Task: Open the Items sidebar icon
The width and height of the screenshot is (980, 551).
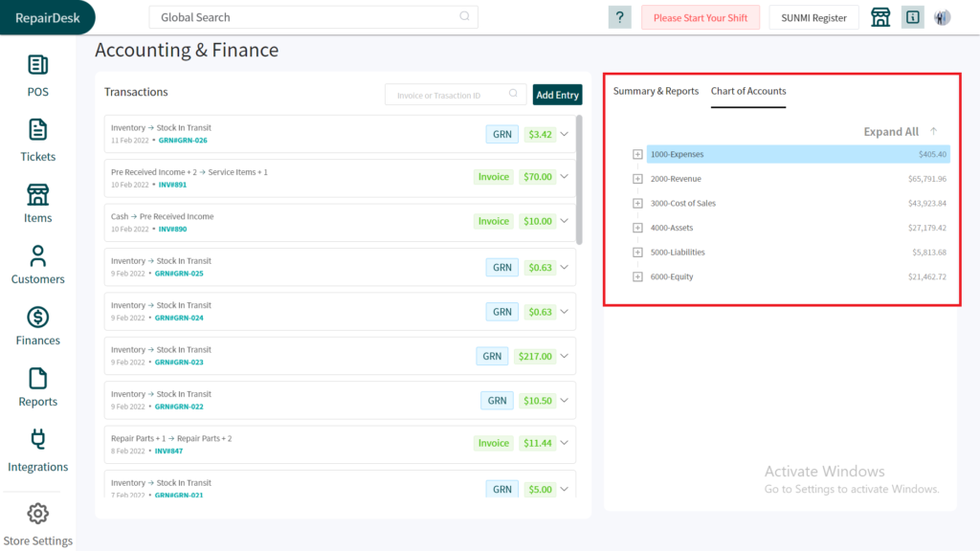Action: (37, 195)
